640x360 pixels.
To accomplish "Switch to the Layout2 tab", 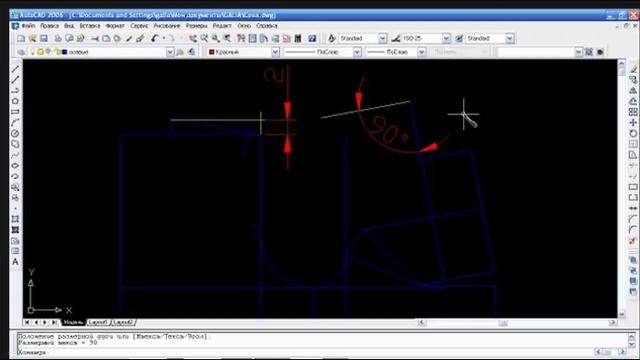I will (124, 322).
